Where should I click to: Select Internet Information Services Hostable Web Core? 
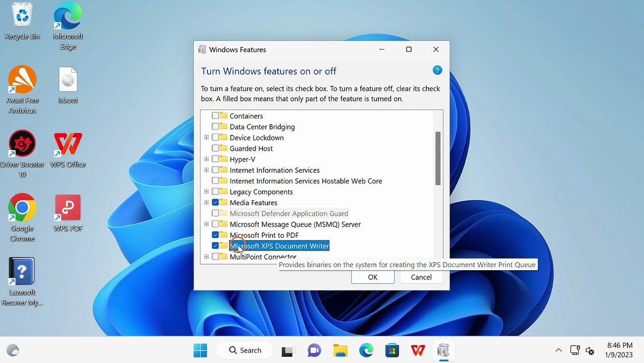tap(306, 181)
